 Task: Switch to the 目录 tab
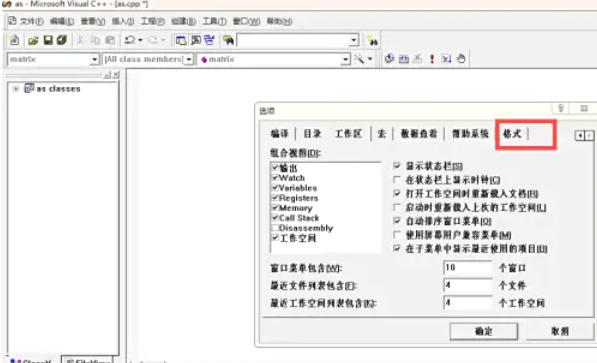pos(312,134)
